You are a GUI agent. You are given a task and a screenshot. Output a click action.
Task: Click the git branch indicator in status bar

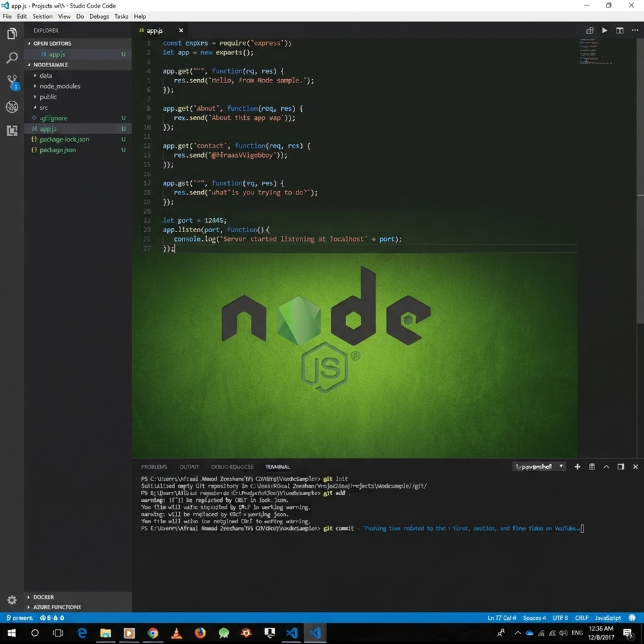[x=19, y=618]
